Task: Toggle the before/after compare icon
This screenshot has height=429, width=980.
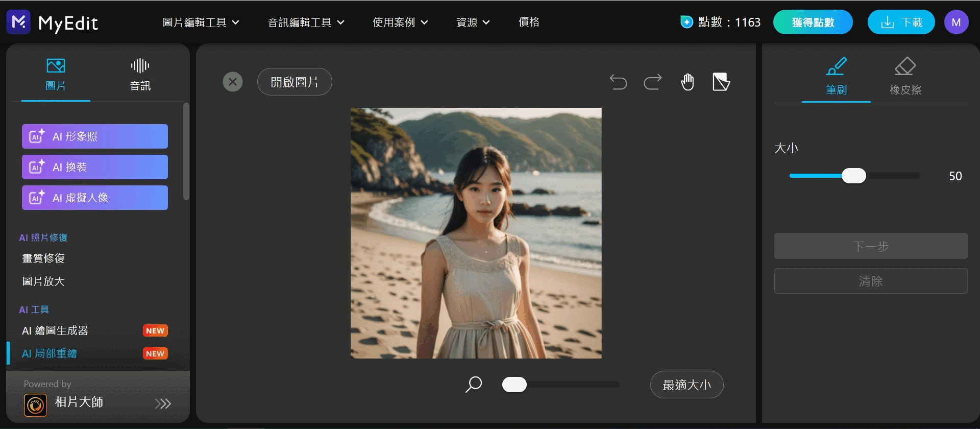Action: [721, 82]
